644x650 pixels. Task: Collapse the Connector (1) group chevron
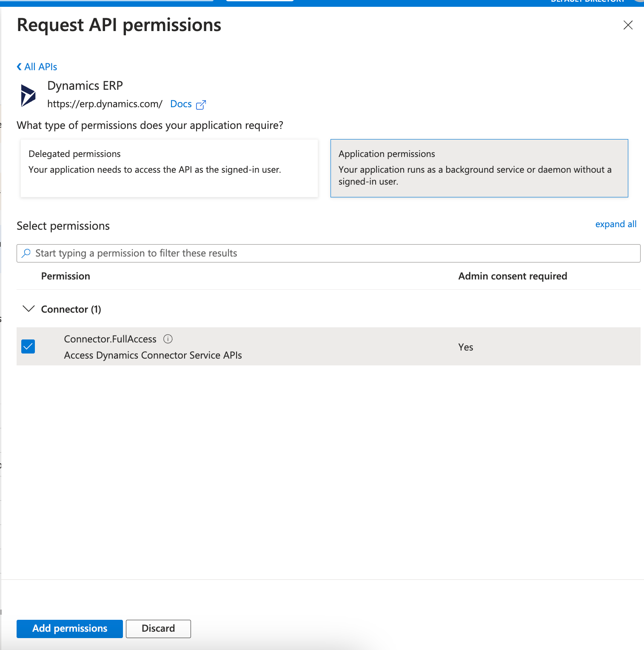tap(28, 309)
